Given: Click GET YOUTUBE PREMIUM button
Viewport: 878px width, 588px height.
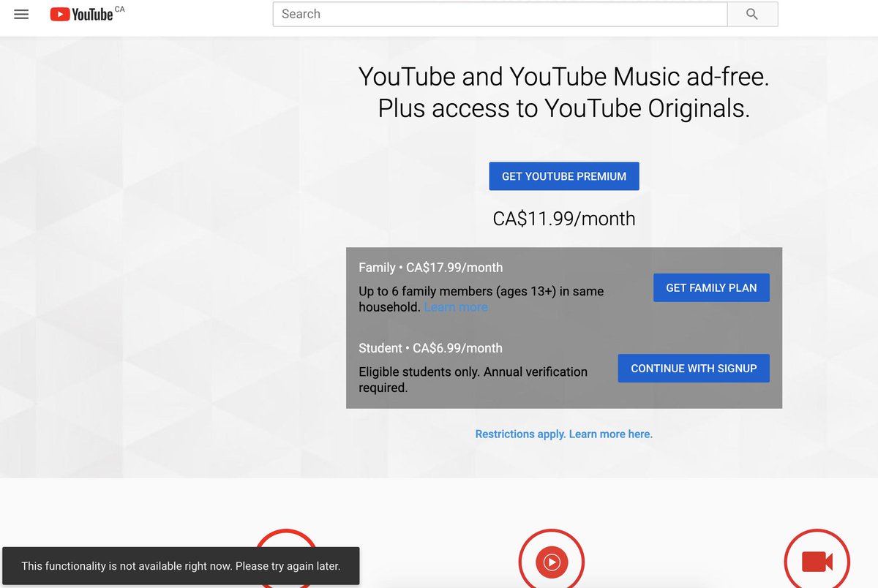Looking at the screenshot, I should point(564,176).
